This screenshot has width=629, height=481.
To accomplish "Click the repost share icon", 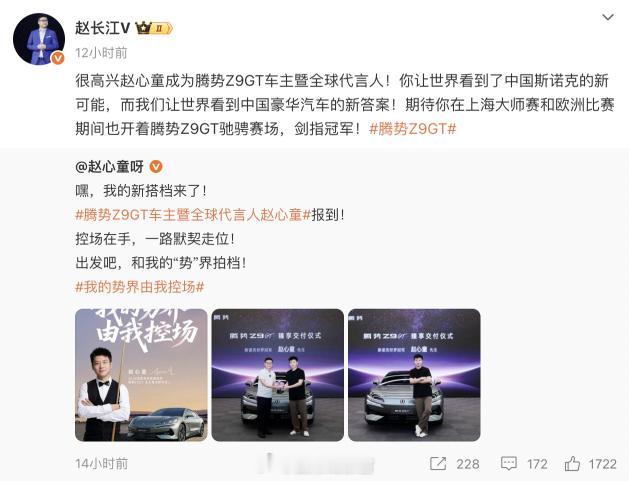I will click(438, 464).
